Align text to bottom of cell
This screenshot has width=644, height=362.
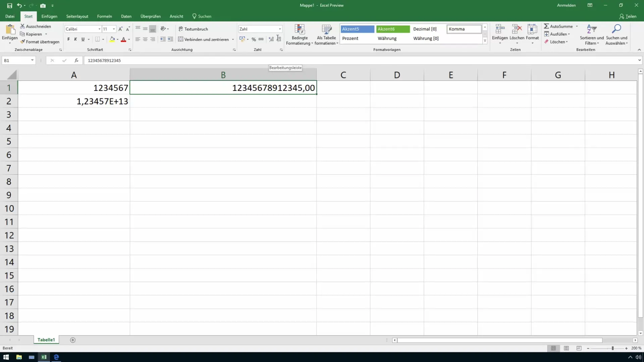pyautogui.click(x=153, y=29)
